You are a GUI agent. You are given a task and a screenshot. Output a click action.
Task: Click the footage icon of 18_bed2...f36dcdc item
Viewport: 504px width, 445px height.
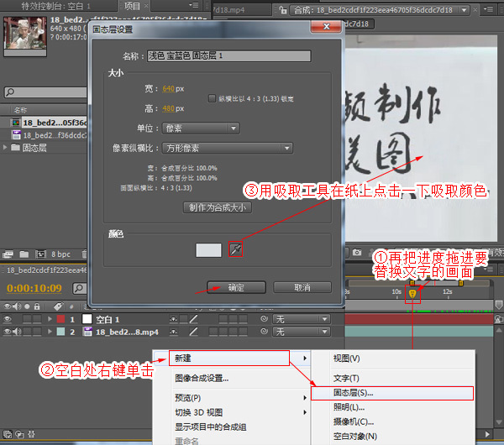pyautogui.click(x=16, y=135)
